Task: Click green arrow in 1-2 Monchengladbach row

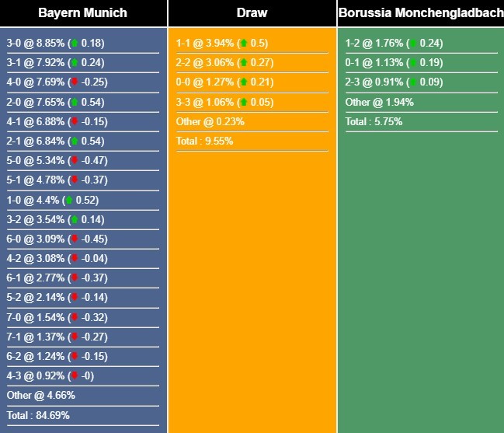Action: 413,43
